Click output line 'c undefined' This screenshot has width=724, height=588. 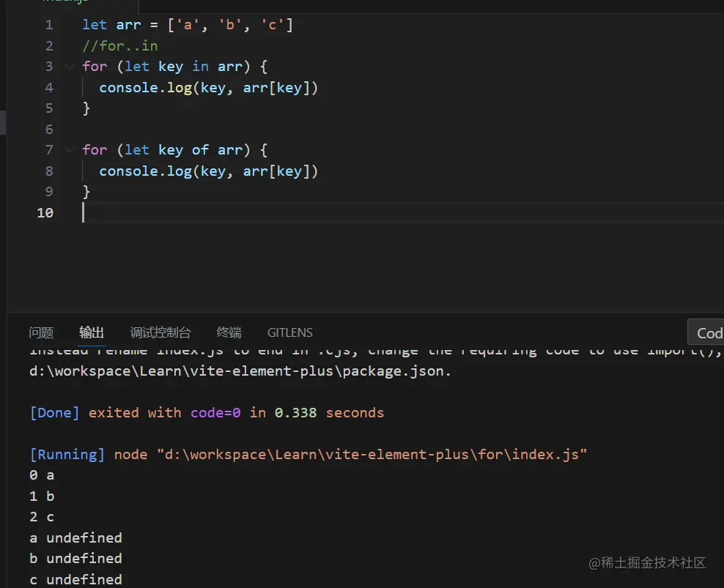click(x=75, y=580)
